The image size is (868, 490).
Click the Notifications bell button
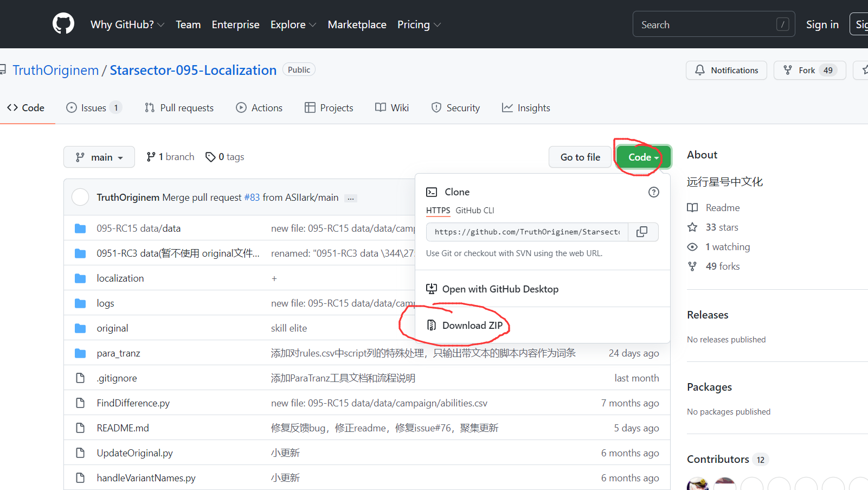pyautogui.click(x=726, y=71)
